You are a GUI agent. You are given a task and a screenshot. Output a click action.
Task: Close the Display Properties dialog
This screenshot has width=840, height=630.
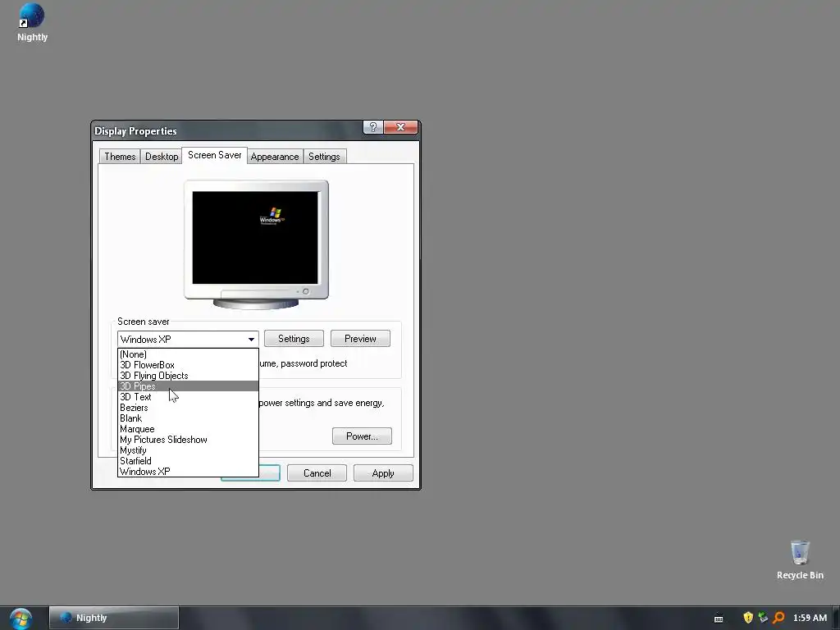point(400,127)
